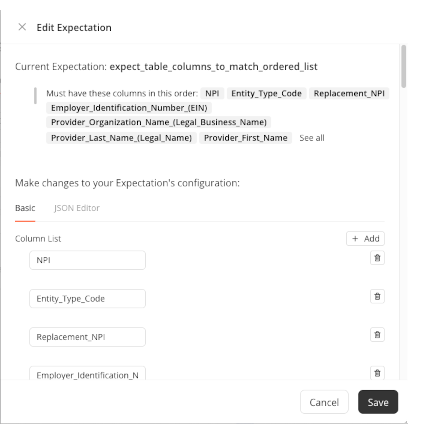Switch to the JSON Editor tab
This screenshot has height=434, width=432.
(x=77, y=208)
